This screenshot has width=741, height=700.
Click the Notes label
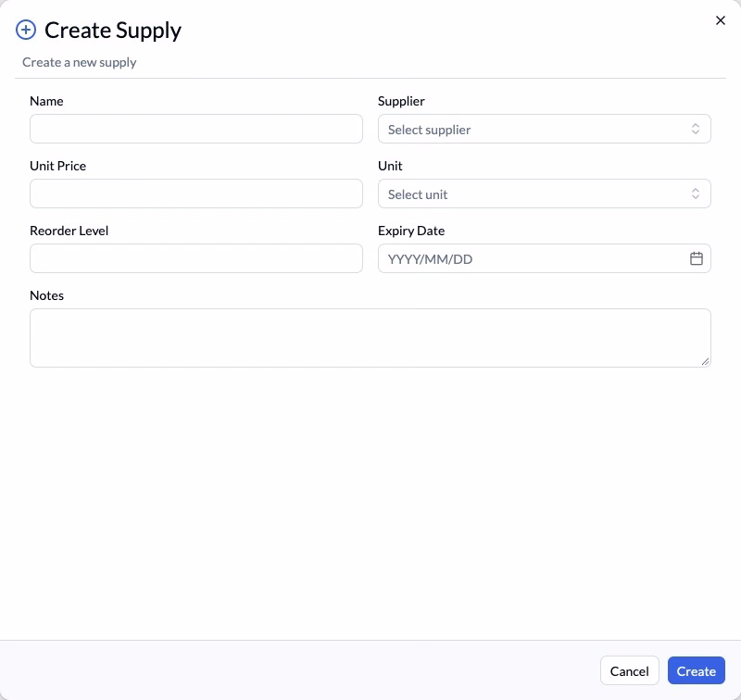(x=47, y=295)
